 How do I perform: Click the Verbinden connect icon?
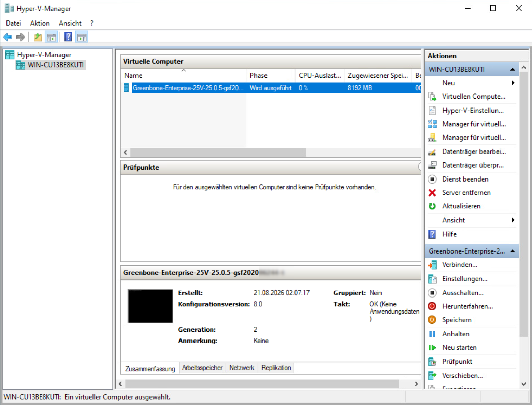[x=432, y=265]
